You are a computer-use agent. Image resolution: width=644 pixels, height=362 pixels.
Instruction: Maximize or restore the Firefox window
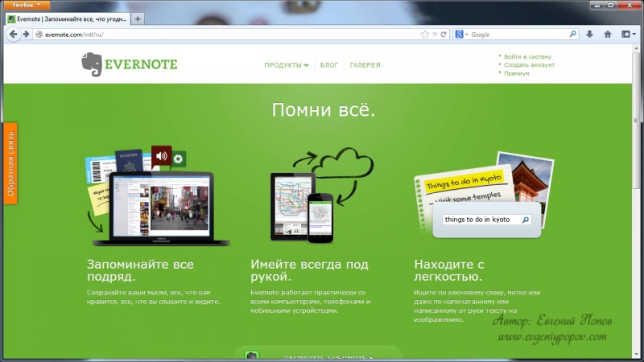611,5
